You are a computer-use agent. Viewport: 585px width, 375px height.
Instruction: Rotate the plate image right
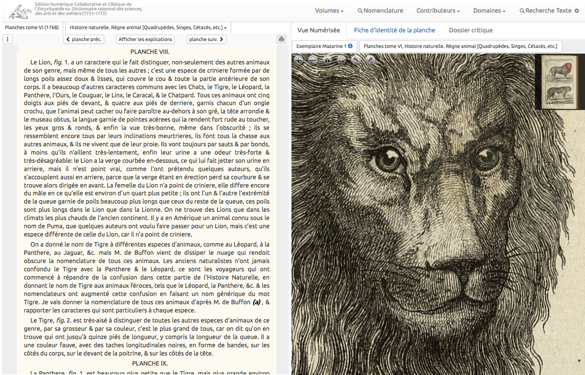click(x=370, y=60)
